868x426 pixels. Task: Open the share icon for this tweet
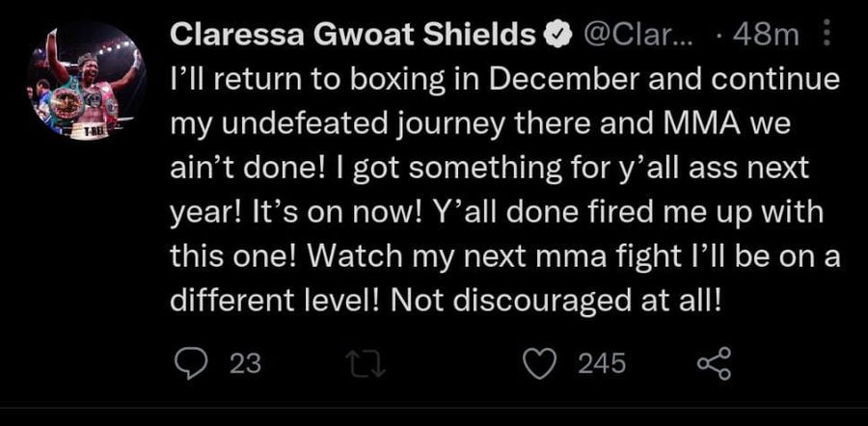tap(712, 362)
